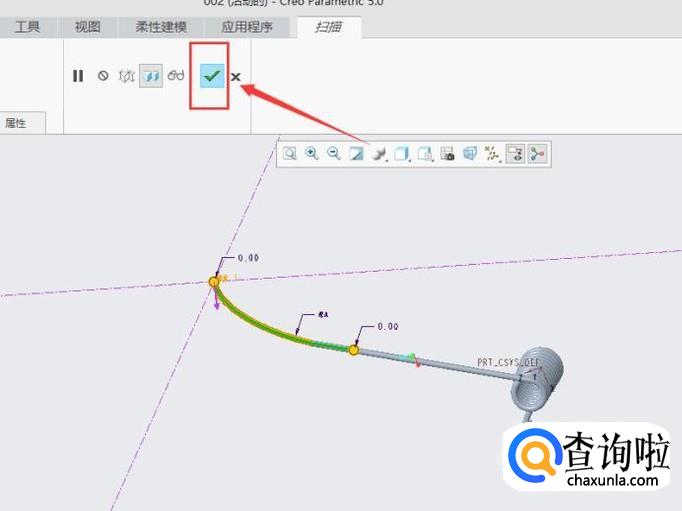Switch to the 柔性建模 tab
The image size is (682, 511).
pyautogui.click(x=161, y=27)
